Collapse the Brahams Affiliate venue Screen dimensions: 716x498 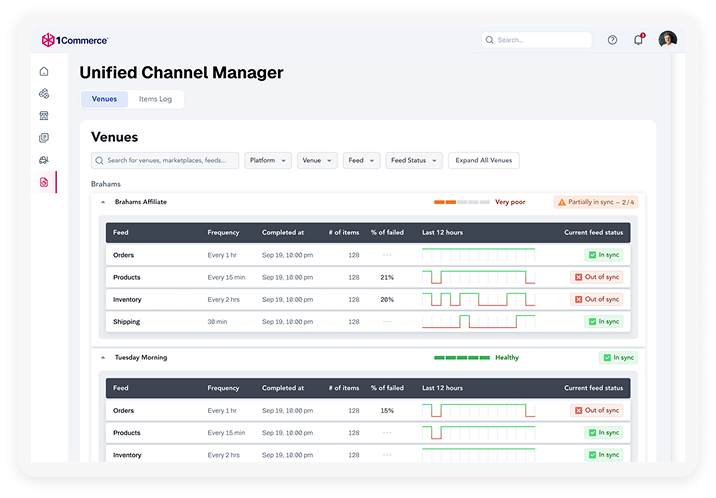coord(103,202)
